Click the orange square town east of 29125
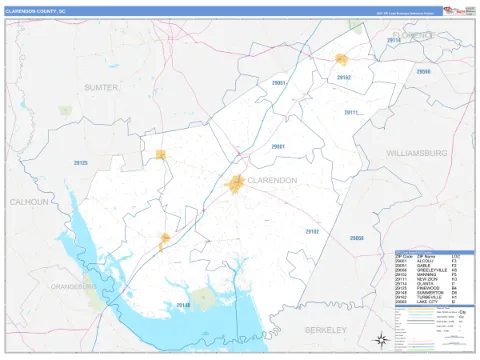Image resolution: width=480 pixels, height=360 pixels. [161, 155]
